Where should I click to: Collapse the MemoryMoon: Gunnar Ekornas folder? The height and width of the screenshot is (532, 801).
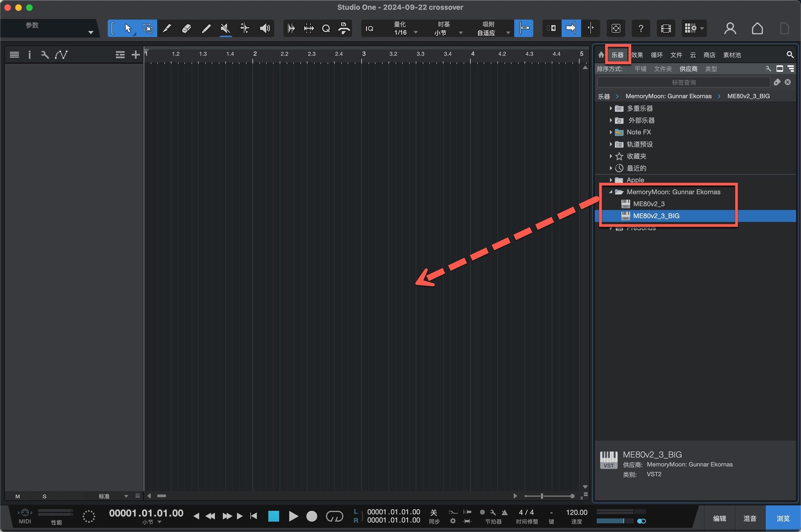[611, 192]
